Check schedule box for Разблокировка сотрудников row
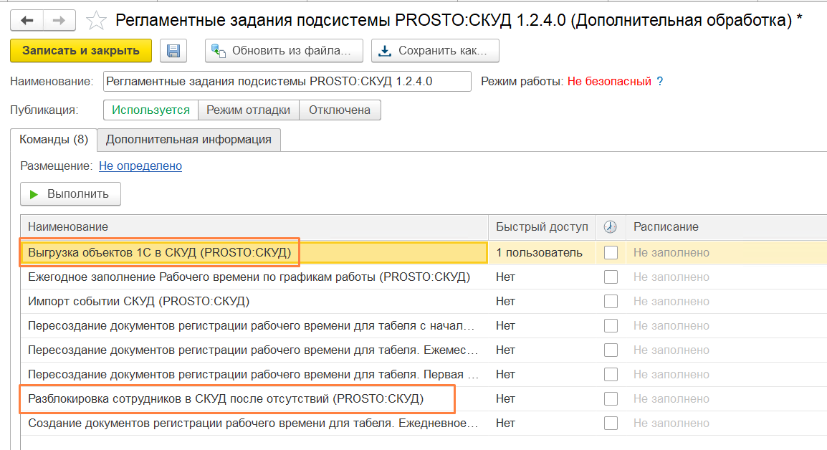 pyautogui.click(x=611, y=399)
